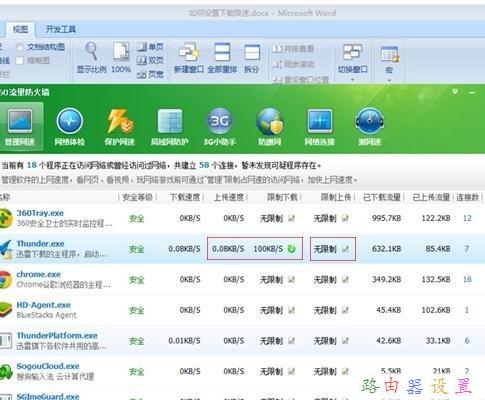Choose 双页 two page view
Image resolution: width=485 pixels, height=400 pixels.
click(150, 60)
